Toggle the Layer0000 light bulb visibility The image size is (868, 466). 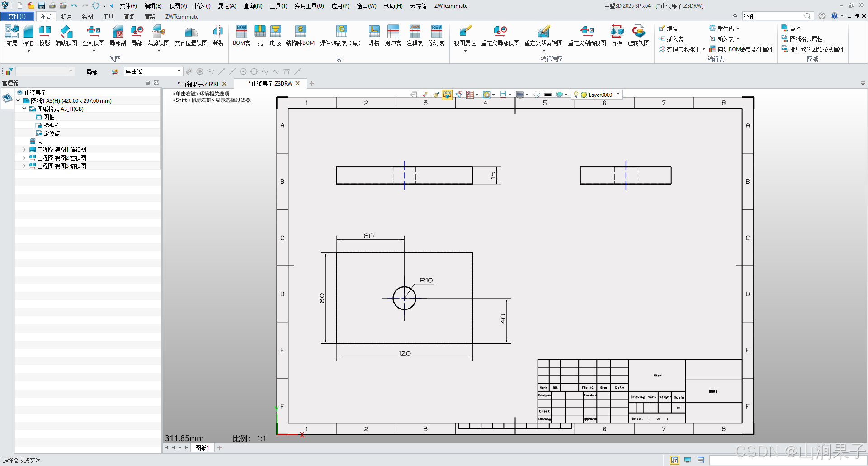point(576,95)
